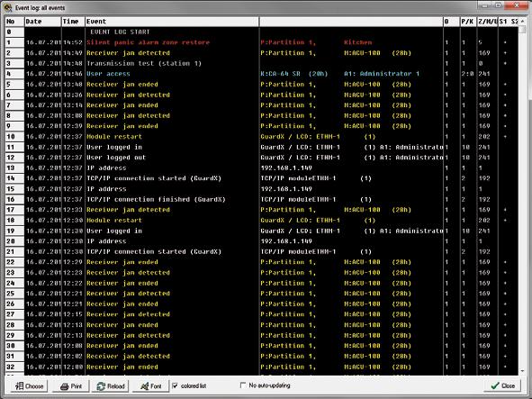This screenshot has height=399, width=532.
Task: Click the No column header
Action: click(14, 22)
